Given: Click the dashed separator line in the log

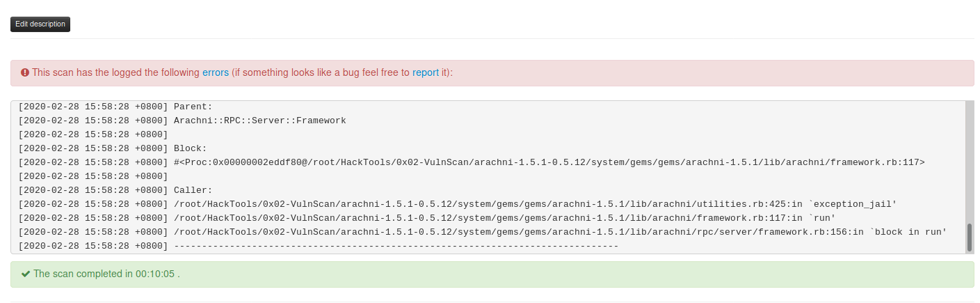Looking at the screenshot, I should coord(396,246).
